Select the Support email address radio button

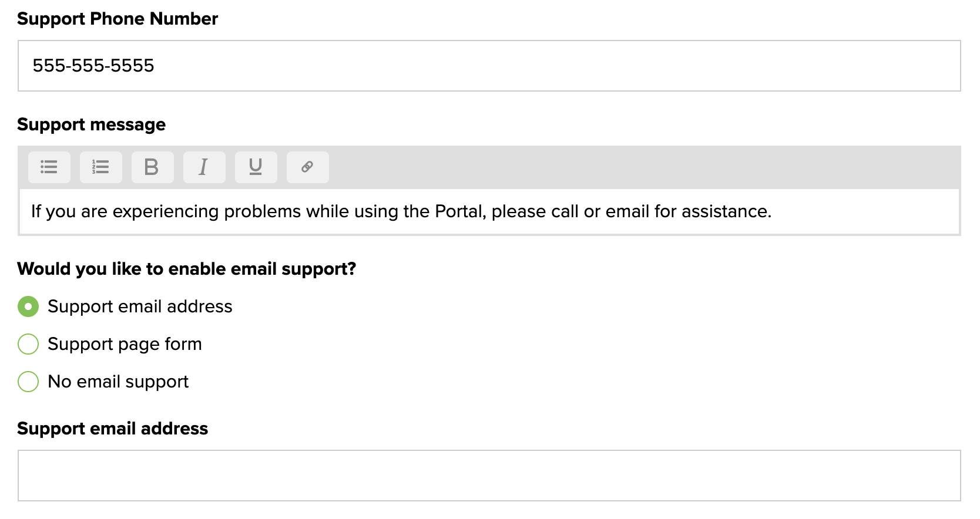pyautogui.click(x=28, y=306)
